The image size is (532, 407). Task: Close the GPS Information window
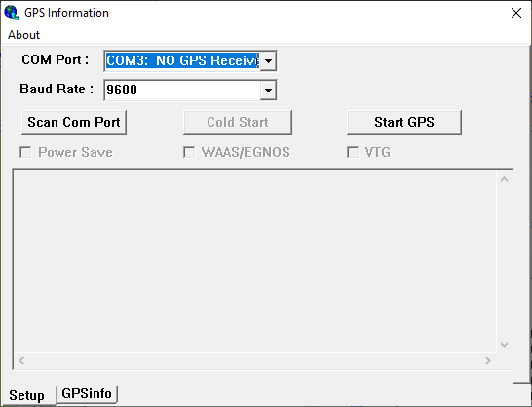pos(516,13)
